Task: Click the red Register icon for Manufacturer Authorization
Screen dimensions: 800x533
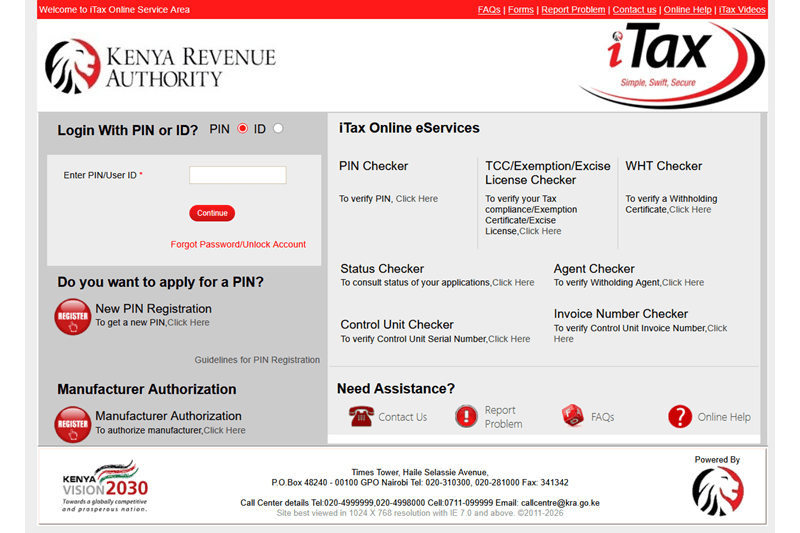Action: tap(72, 424)
